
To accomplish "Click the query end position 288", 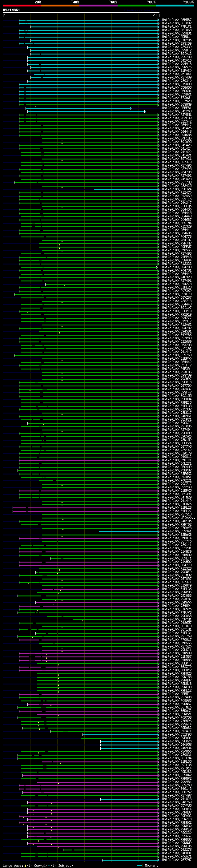I will 155,15.
